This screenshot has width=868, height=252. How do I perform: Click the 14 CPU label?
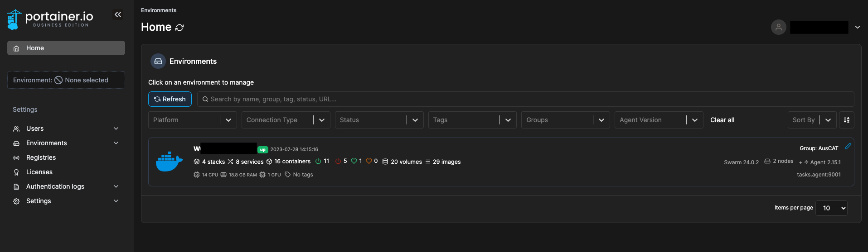(x=206, y=175)
